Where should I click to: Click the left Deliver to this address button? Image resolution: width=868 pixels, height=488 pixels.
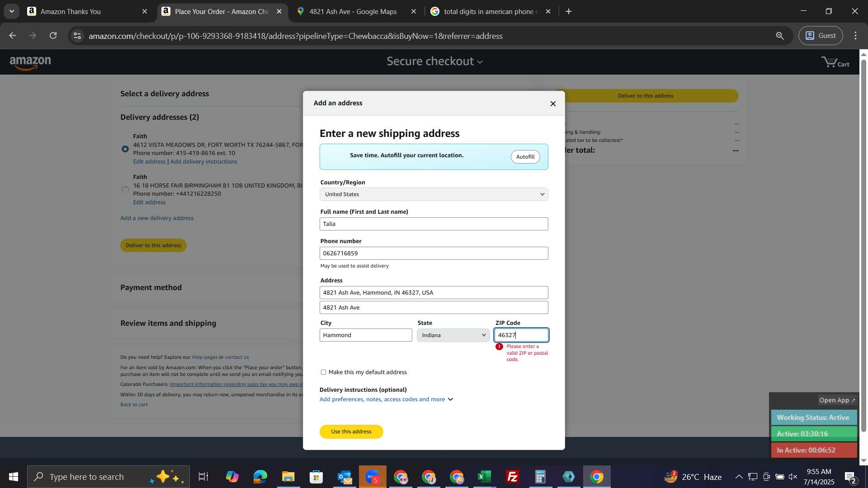(x=153, y=245)
